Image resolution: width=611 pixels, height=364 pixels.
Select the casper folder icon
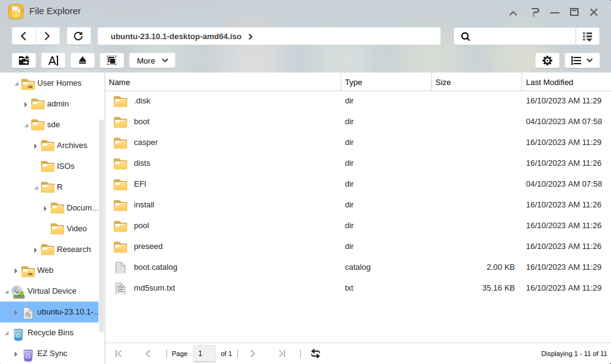coord(120,143)
